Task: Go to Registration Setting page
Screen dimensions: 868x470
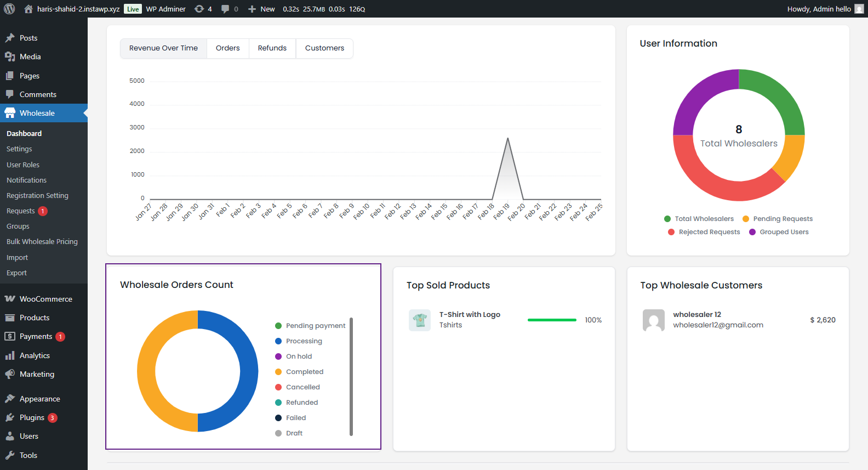Action: 37,195
